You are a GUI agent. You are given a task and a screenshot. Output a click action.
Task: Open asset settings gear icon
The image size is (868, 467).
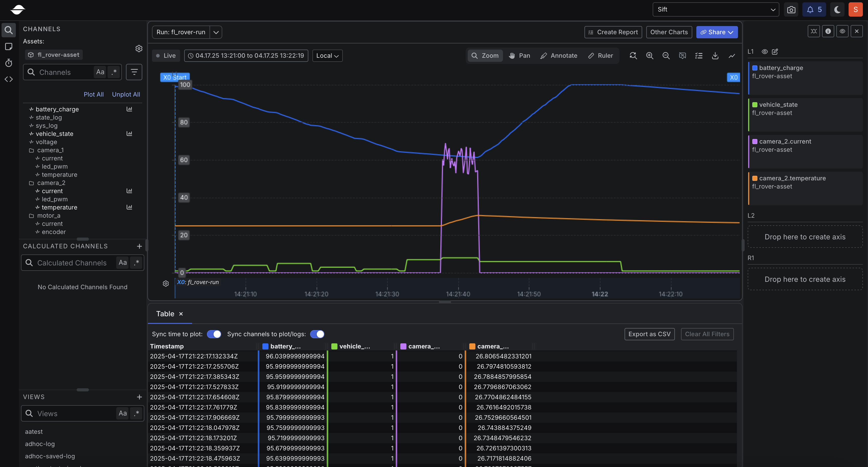tap(139, 49)
